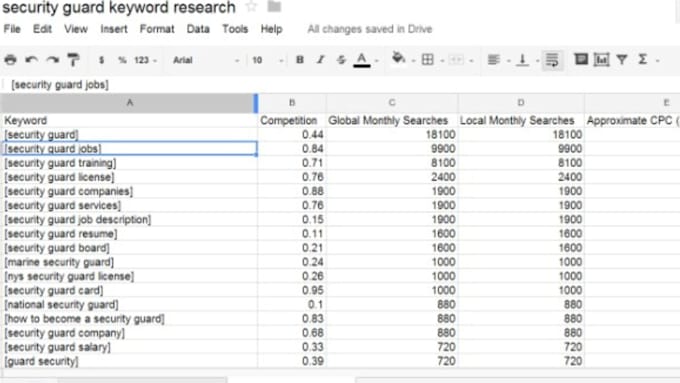The image size is (680, 383).
Task: Undo the last action
Action: coord(31,60)
